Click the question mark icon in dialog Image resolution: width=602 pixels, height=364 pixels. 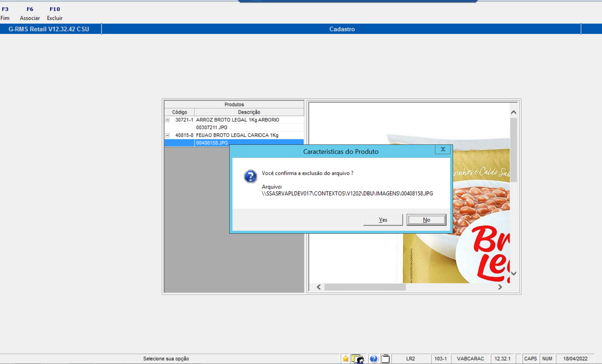tap(250, 177)
